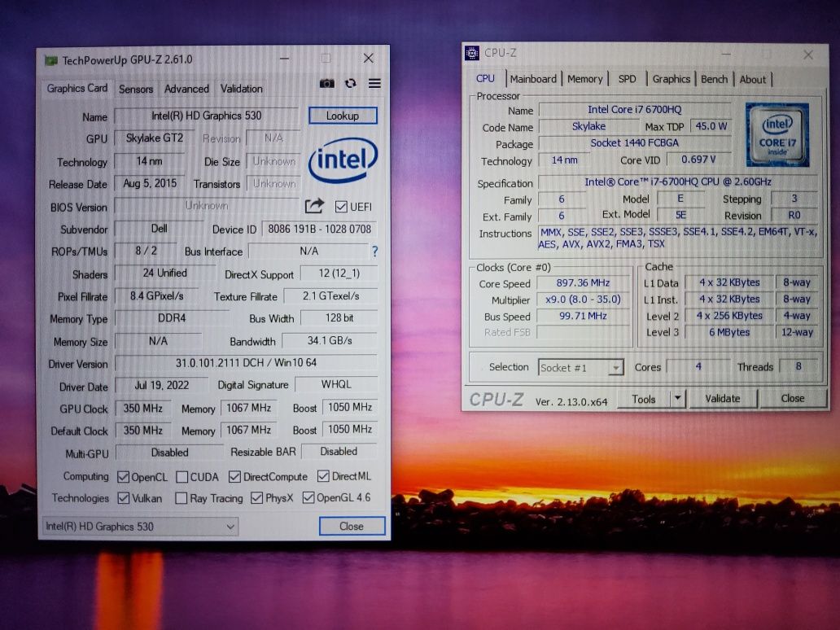Click the Code Name value Skylake
Screen dimensions: 840x630
point(588,126)
